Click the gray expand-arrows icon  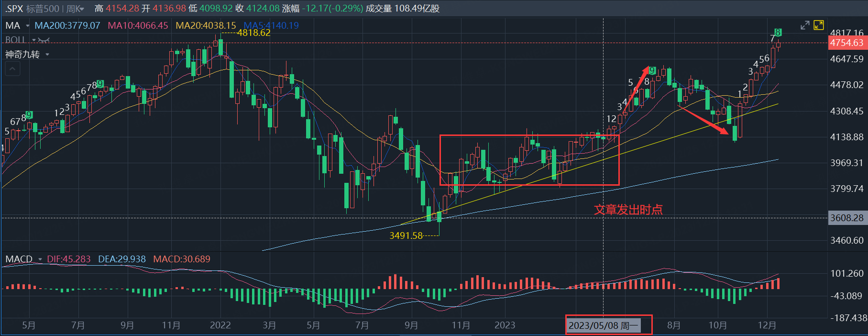coord(805,25)
